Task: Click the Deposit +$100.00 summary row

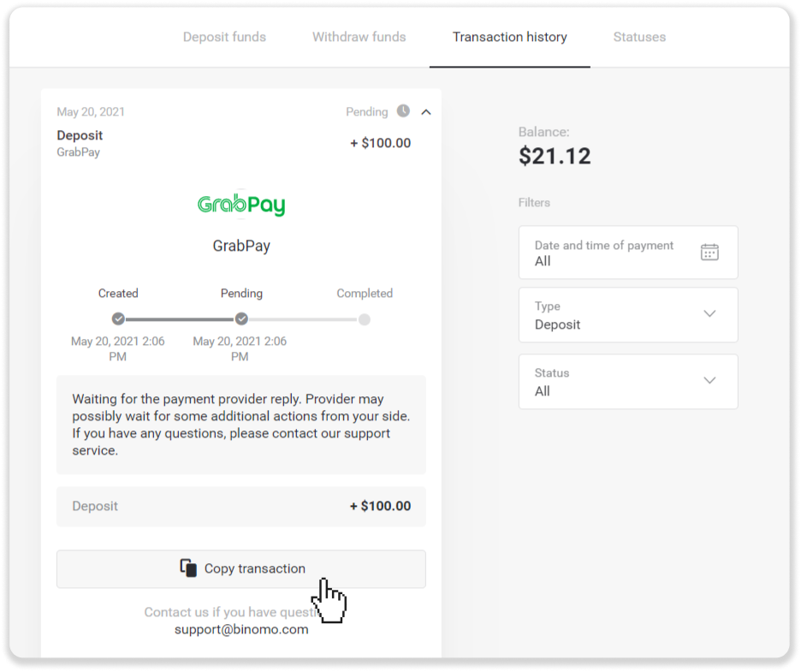Action: pyautogui.click(x=241, y=507)
